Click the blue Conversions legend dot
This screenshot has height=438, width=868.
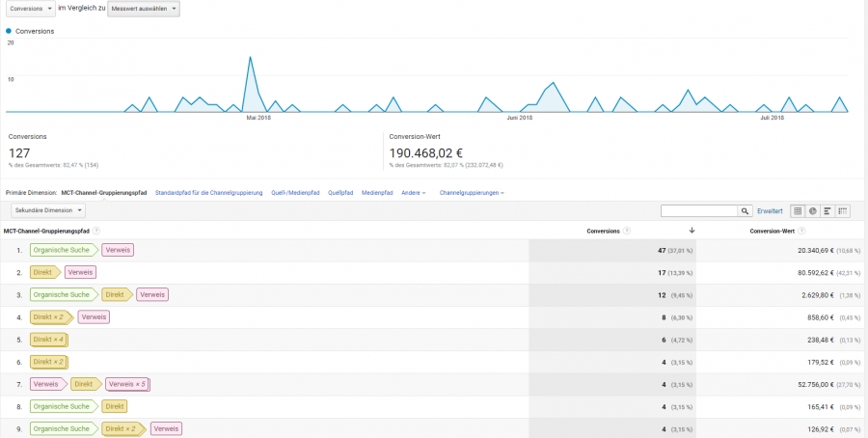tap(9, 31)
